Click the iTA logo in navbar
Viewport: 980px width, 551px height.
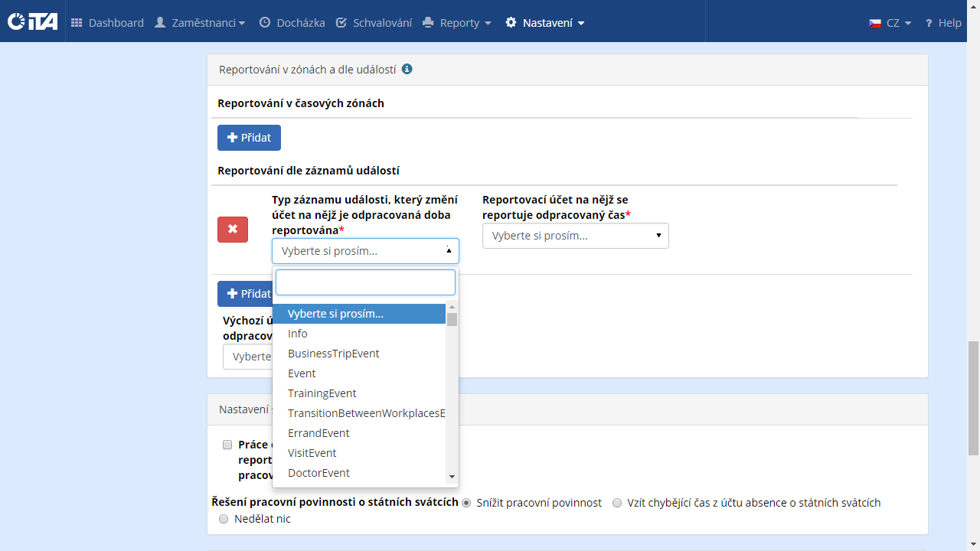33,22
